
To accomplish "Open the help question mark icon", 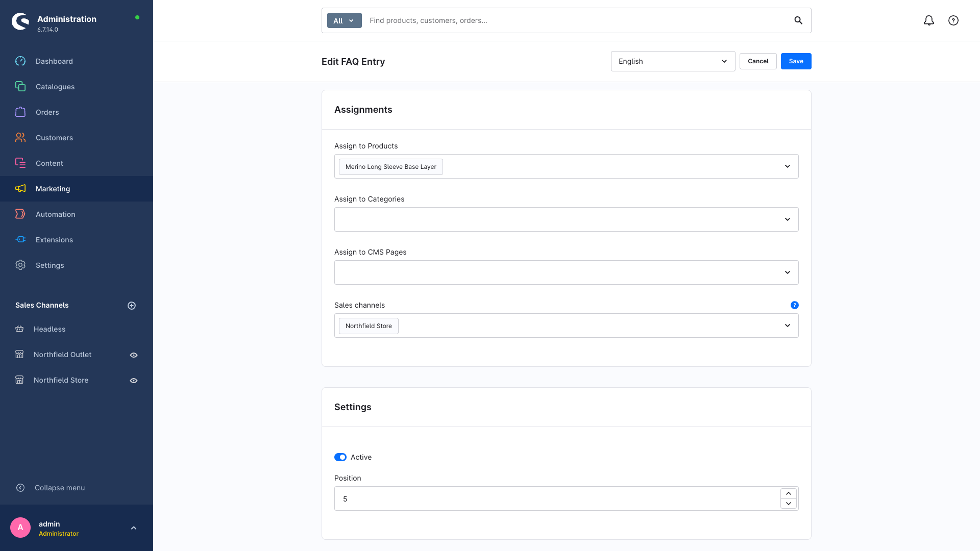I will point(953,20).
